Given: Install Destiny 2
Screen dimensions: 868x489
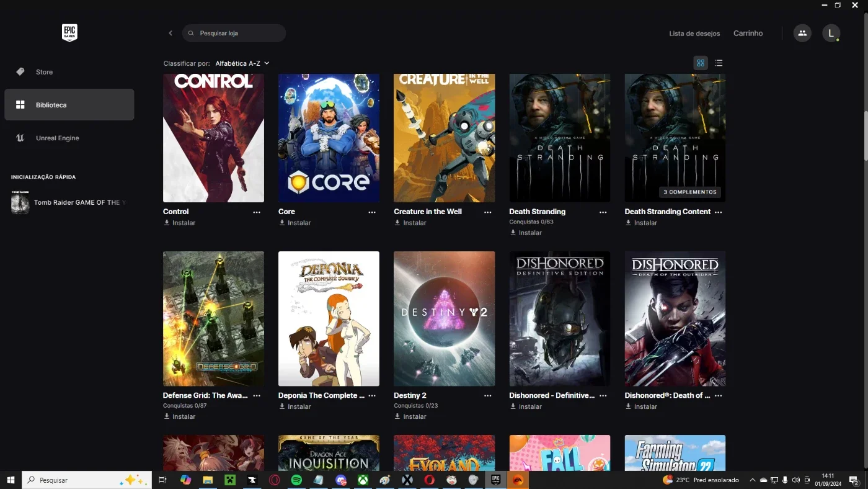Looking at the screenshot, I should [x=410, y=416].
